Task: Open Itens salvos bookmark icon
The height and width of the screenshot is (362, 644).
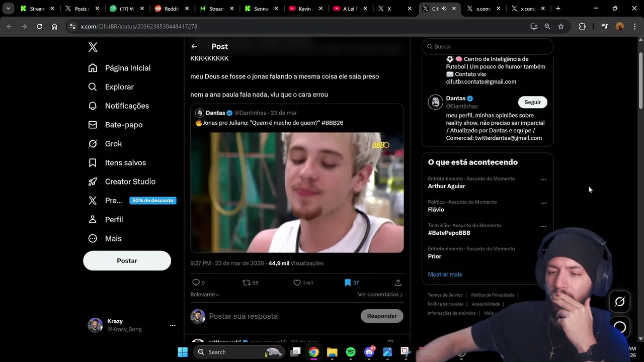Action: [93, 162]
